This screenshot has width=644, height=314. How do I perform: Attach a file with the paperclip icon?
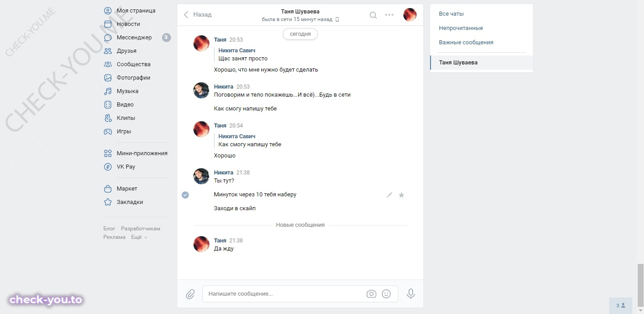(190, 294)
